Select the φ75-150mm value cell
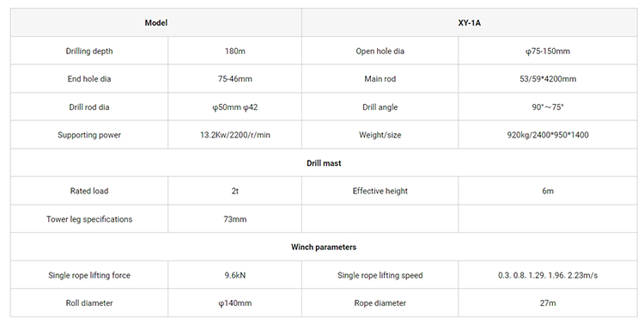 coord(548,52)
